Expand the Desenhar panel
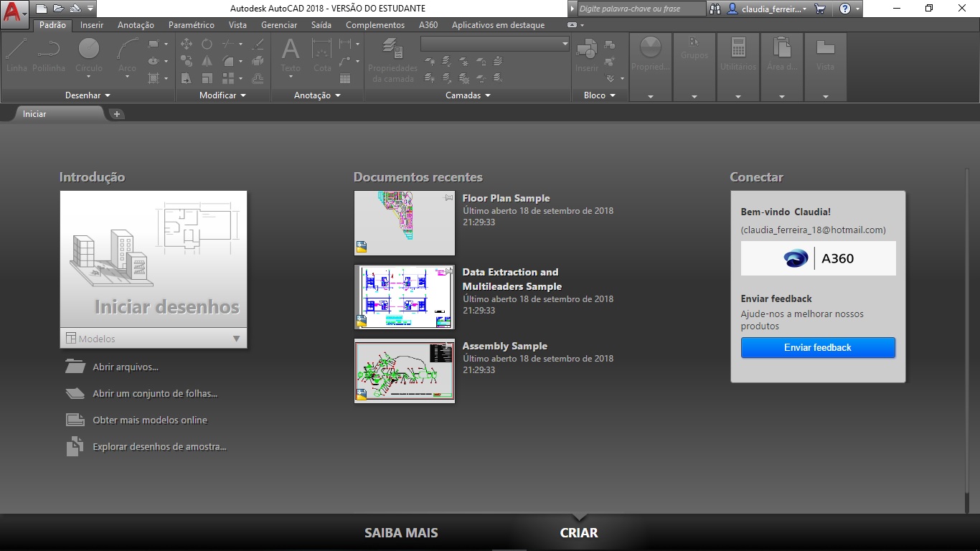This screenshot has height=551, width=980. click(x=88, y=95)
